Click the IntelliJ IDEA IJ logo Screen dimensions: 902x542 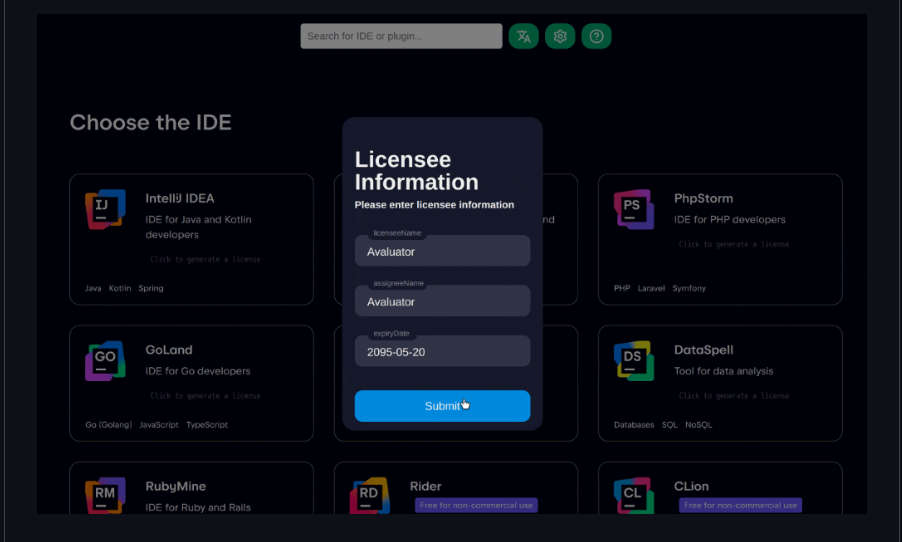click(105, 209)
